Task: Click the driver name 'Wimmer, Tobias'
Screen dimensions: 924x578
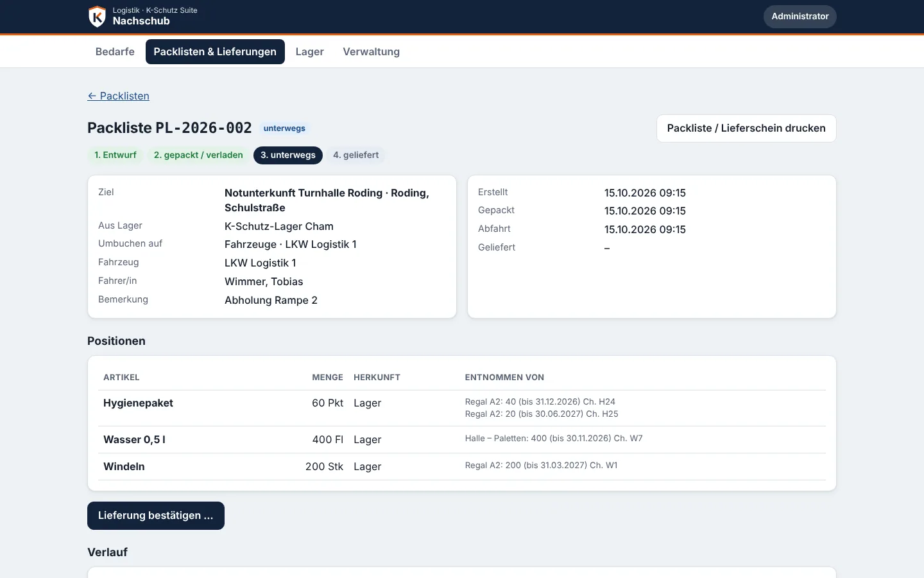Action: coord(264,282)
